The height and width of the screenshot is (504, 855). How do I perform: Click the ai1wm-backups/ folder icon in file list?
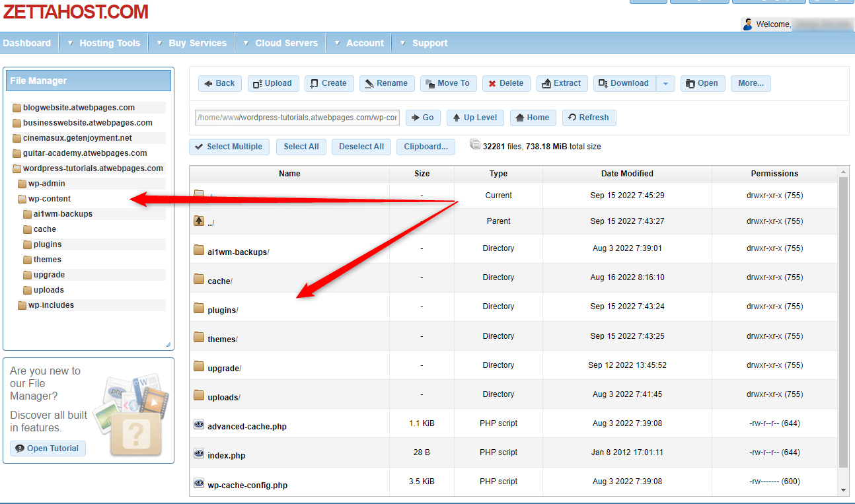tap(199, 250)
